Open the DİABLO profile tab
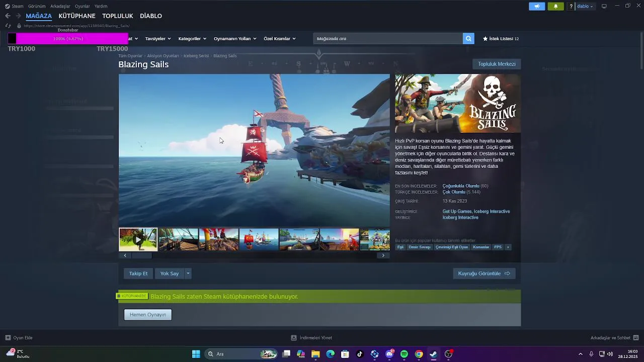Screen dimensions: 644x362 coord(151,16)
